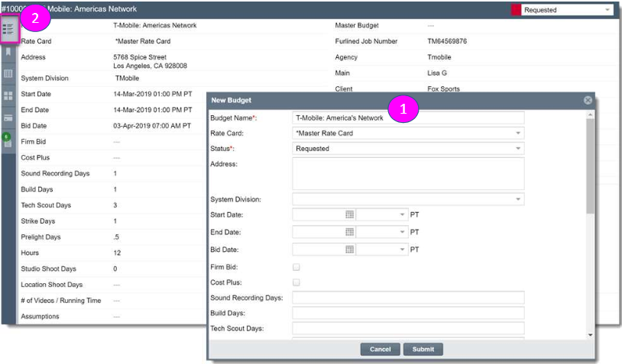Enable the Cost Plus checkbox
The height and width of the screenshot is (364, 622).
(296, 282)
